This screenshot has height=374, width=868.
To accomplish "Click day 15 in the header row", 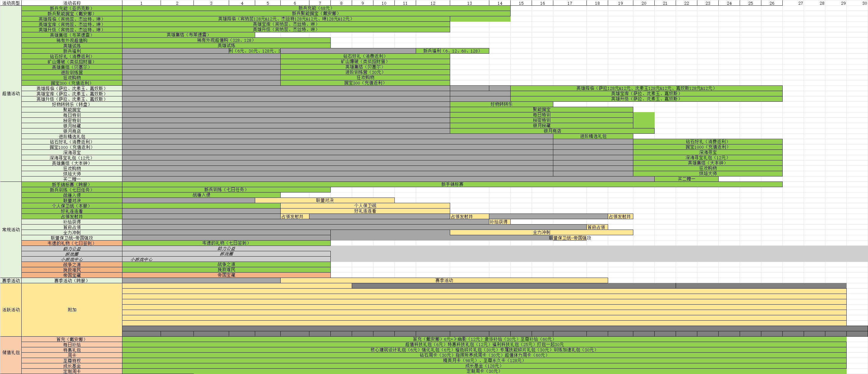I will [521, 3].
